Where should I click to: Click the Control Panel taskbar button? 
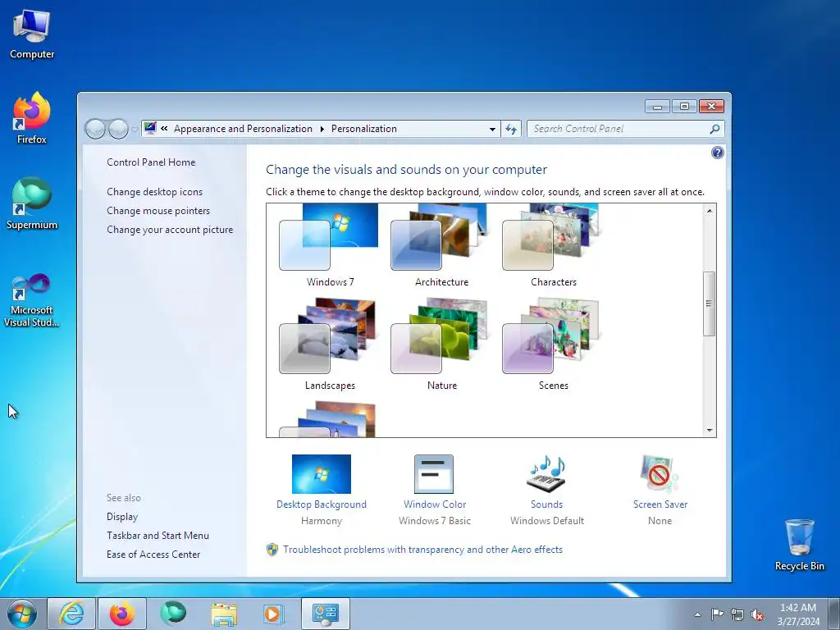[x=325, y=614]
